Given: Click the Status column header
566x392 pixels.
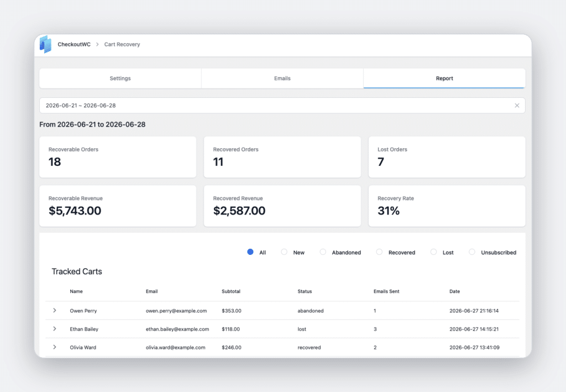Looking at the screenshot, I should tap(305, 291).
